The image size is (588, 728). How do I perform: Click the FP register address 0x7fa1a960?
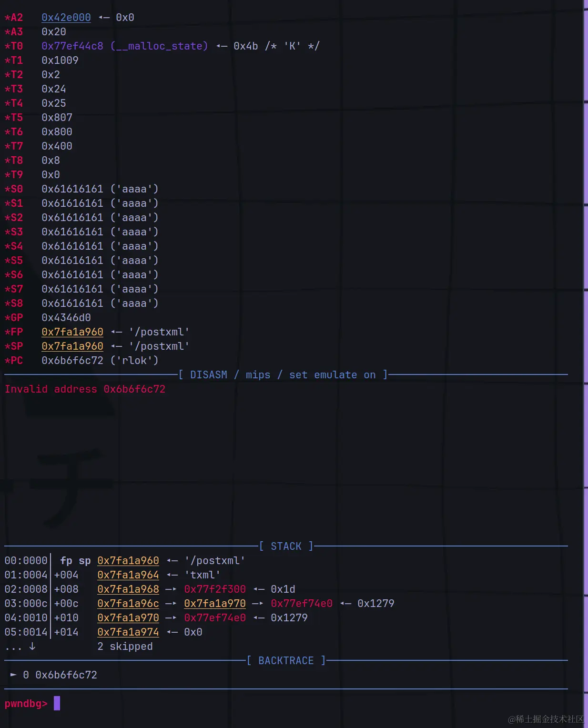coord(72,332)
